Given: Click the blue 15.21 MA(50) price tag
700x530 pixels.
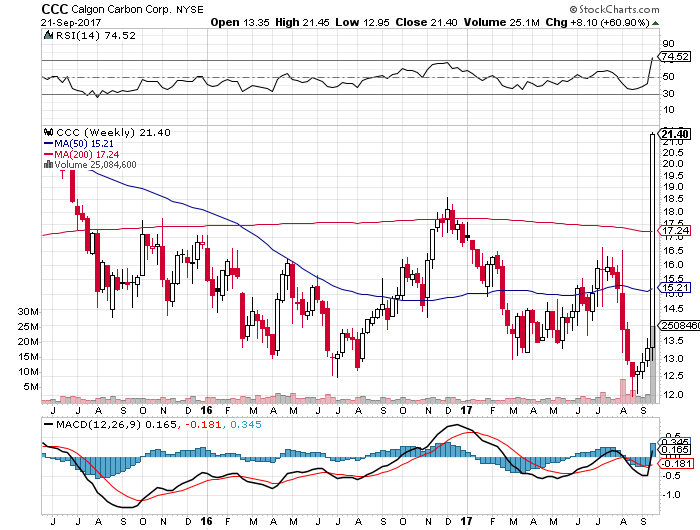Looking at the screenshot, I should tap(673, 288).
